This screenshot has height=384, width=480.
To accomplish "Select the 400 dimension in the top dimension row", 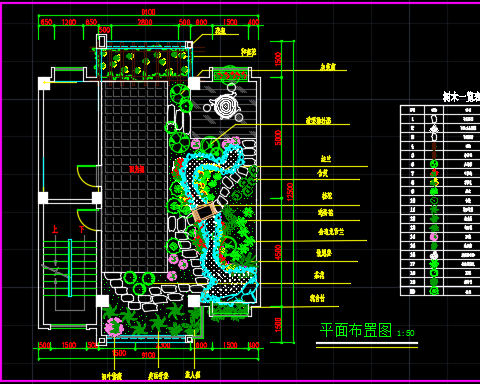I will coord(253,22).
